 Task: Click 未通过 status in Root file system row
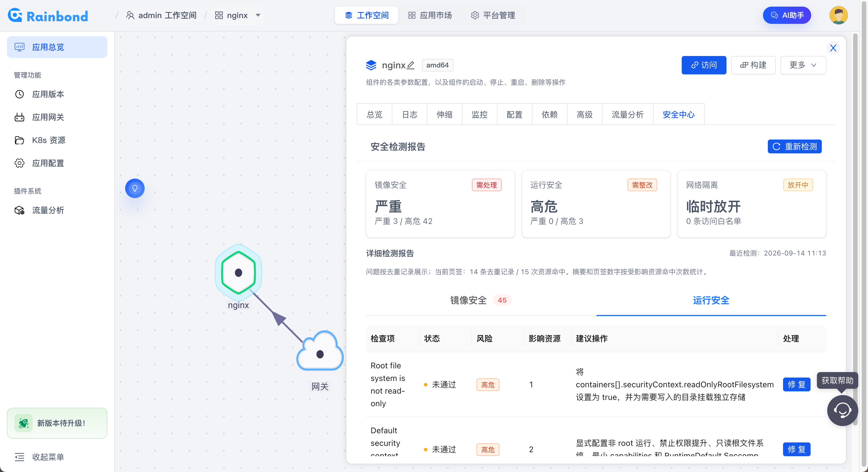pyautogui.click(x=440, y=384)
